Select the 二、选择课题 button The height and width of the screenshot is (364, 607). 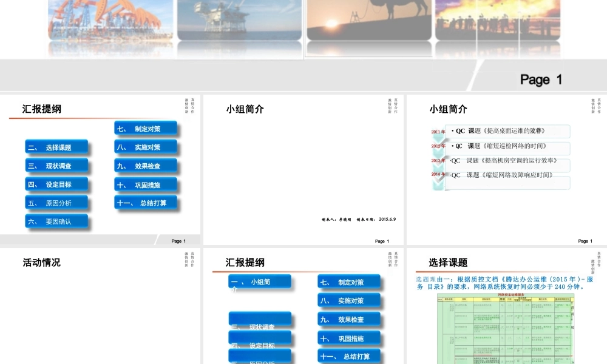pos(56,147)
